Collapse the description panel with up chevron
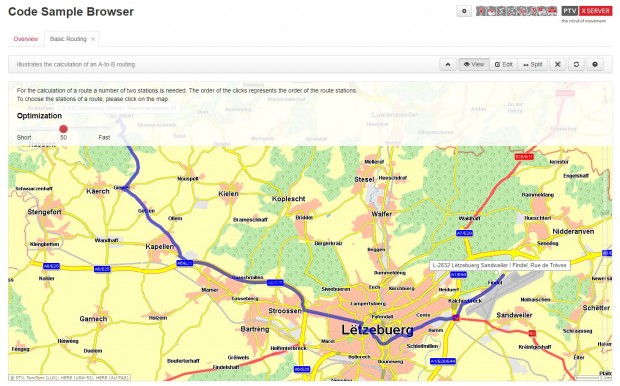The image size is (620, 386). pos(448,64)
